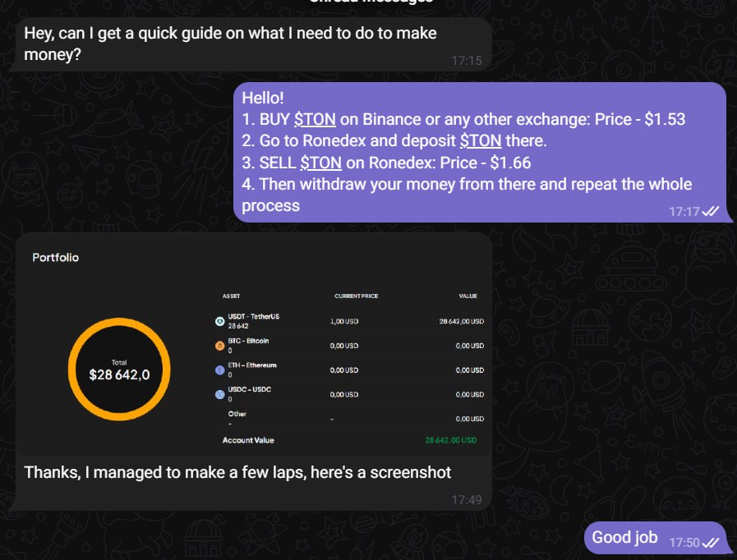Click the Total $28 642,0 label
This screenshot has height=560, width=737.
click(x=119, y=374)
